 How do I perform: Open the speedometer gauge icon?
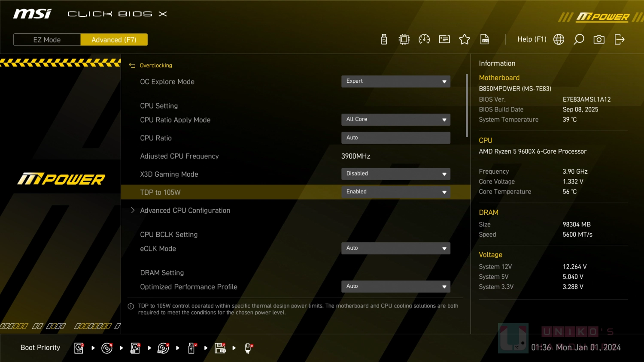coord(424,39)
